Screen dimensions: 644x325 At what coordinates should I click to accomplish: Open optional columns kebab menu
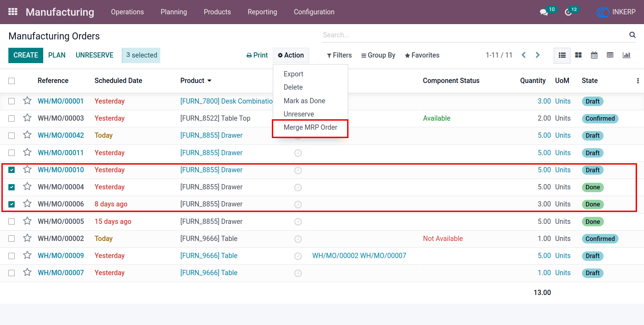638,81
